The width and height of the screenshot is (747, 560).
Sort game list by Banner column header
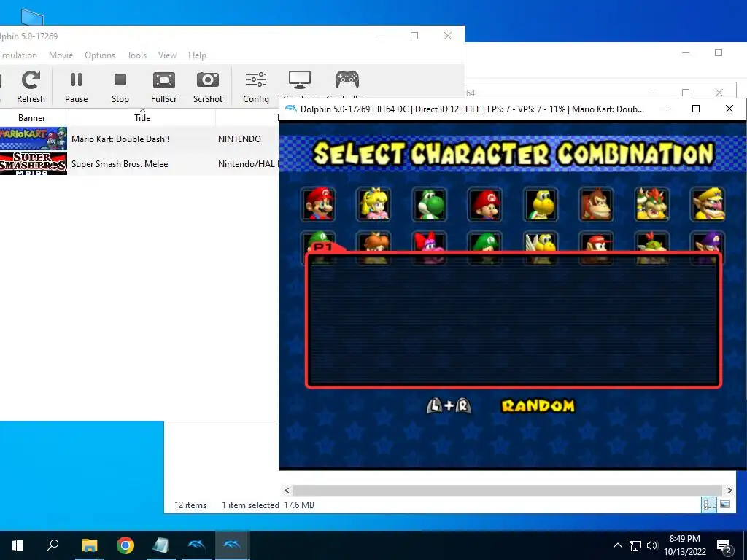click(32, 117)
